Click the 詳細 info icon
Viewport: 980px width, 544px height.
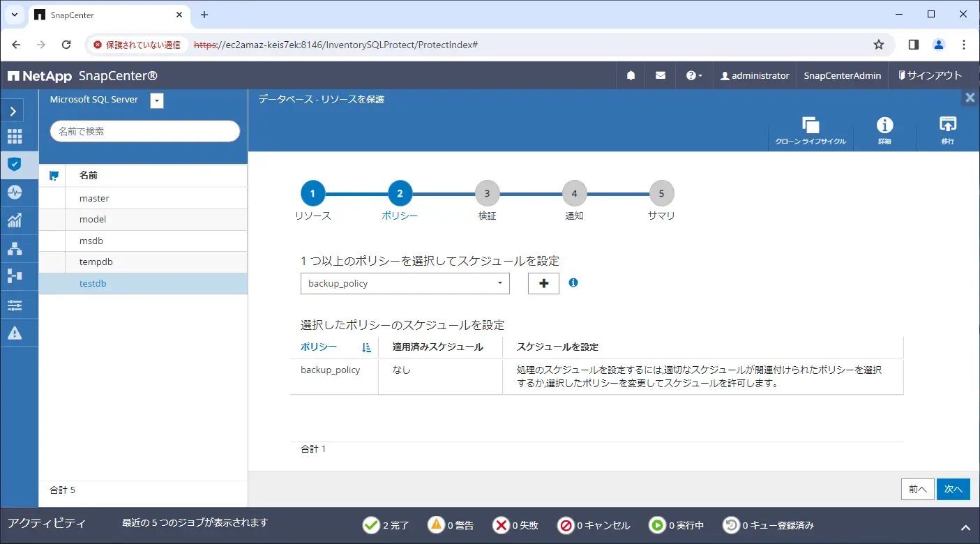[x=884, y=130]
